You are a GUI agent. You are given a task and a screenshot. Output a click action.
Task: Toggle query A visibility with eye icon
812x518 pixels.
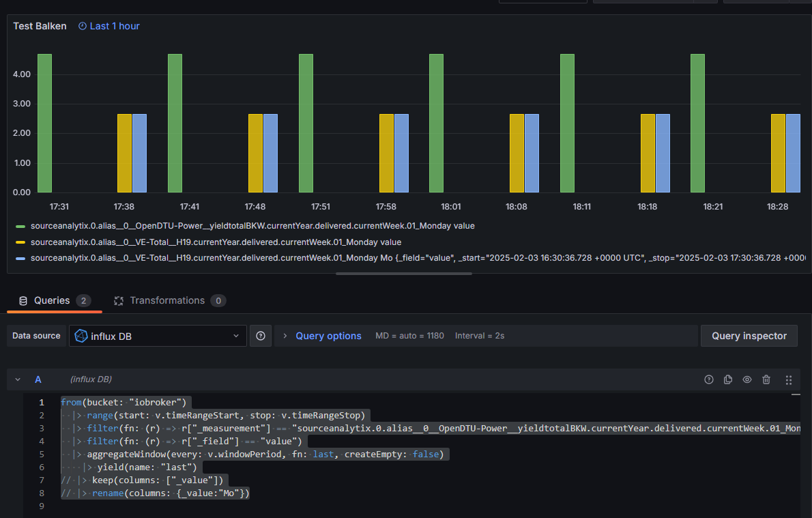coord(747,379)
